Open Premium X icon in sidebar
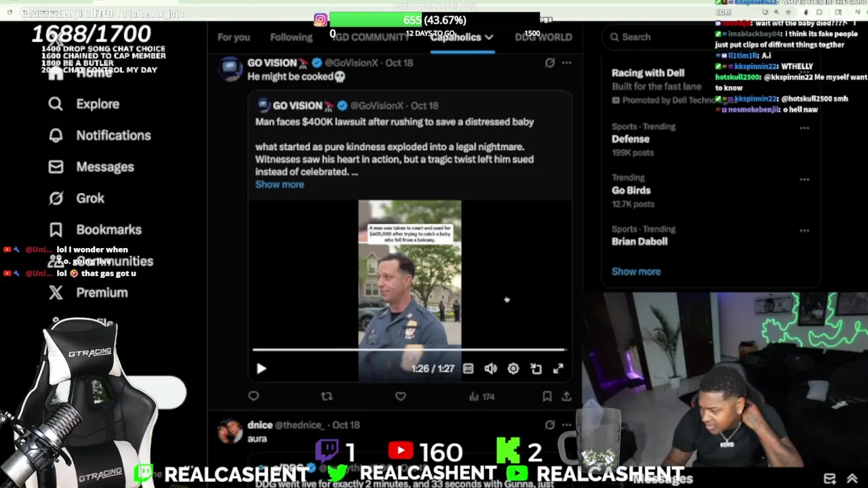This screenshot has width=868, height=488. [x=56, y=292]
